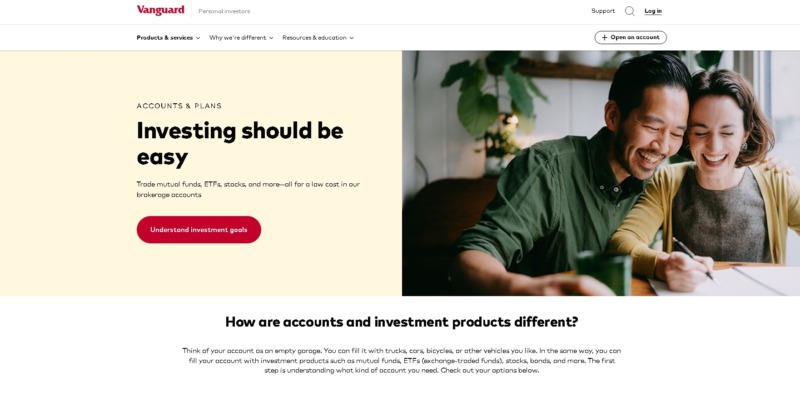Screen dimensions: 800x393
Task: Click the Investing should be easy heading
Action: click(x=240, y=144)
